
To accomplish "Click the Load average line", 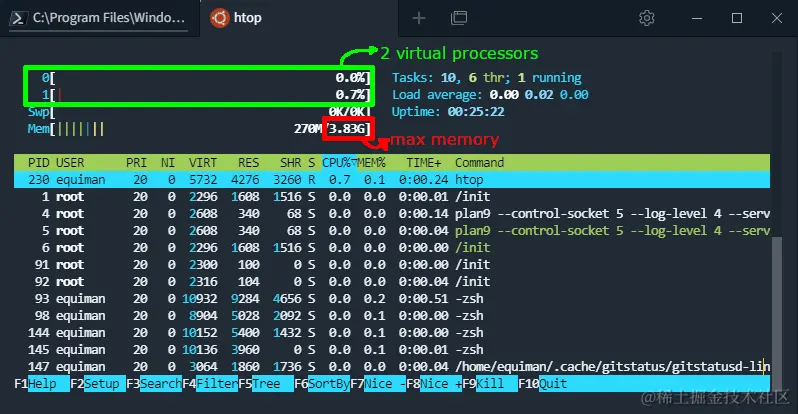I will 490,95.
